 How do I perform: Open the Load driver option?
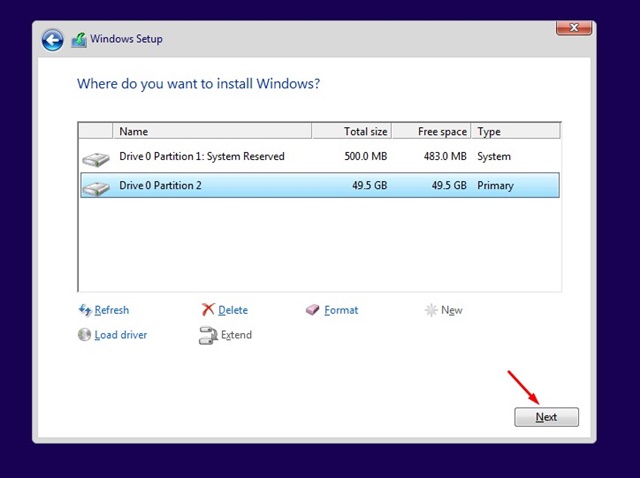point(120,335)
